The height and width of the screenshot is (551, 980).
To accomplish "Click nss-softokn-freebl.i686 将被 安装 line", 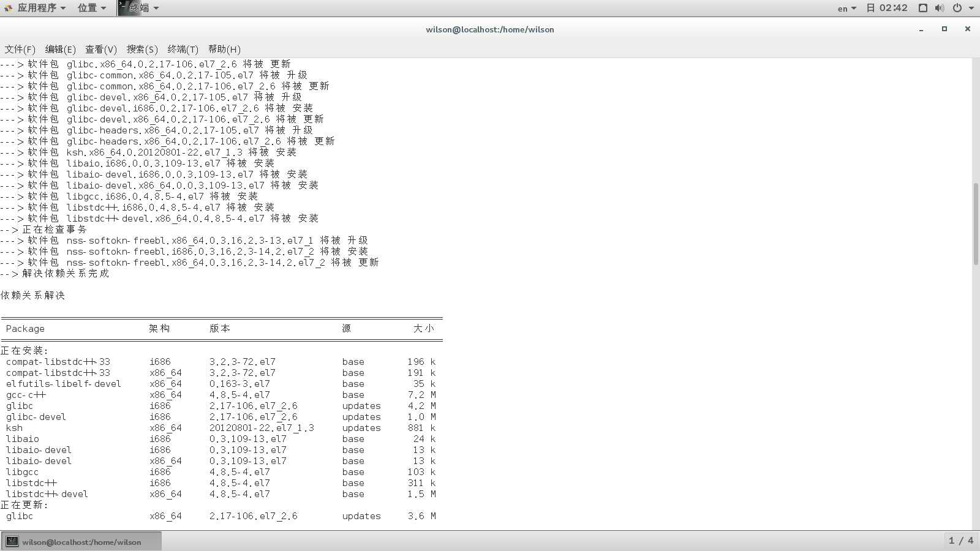I will pyautogui.click(x=184, y=252).
